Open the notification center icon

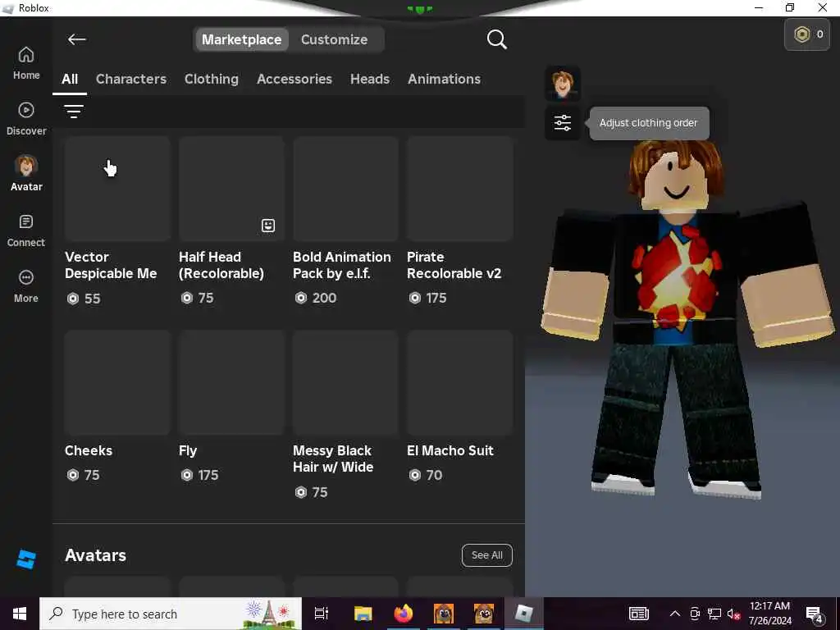point(815,614)
